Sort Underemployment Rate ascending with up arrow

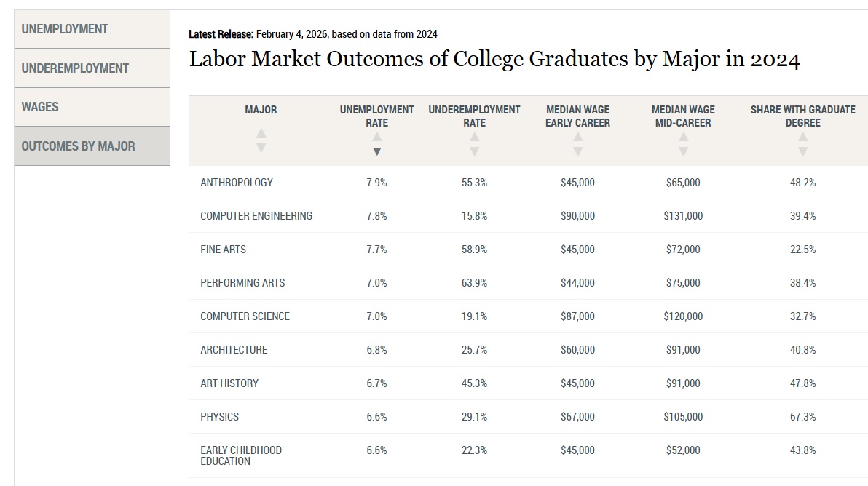[474, 137]
